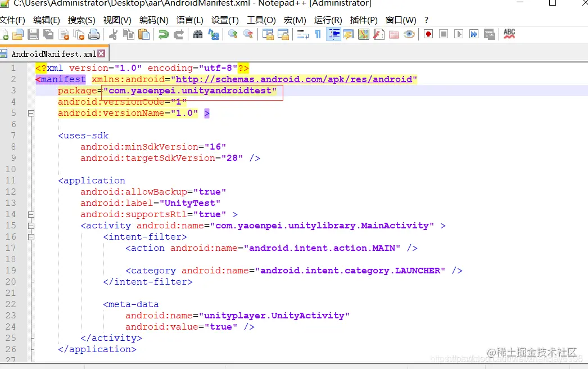588x369 pixels.
Task: Save the current file via floppy icon
Action: pos(33,34)
